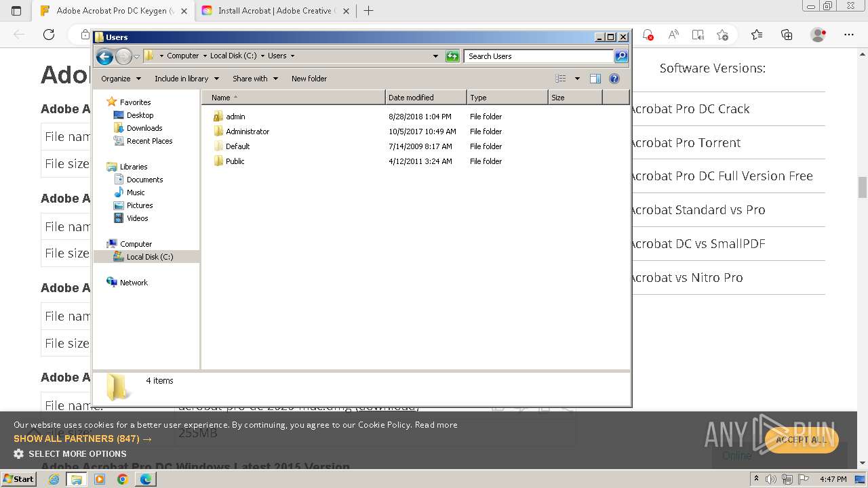Viewport: 868px width, 488px height.
Task: Click Acrobat vs Nitro Pro link
Action: pos(686,277)
